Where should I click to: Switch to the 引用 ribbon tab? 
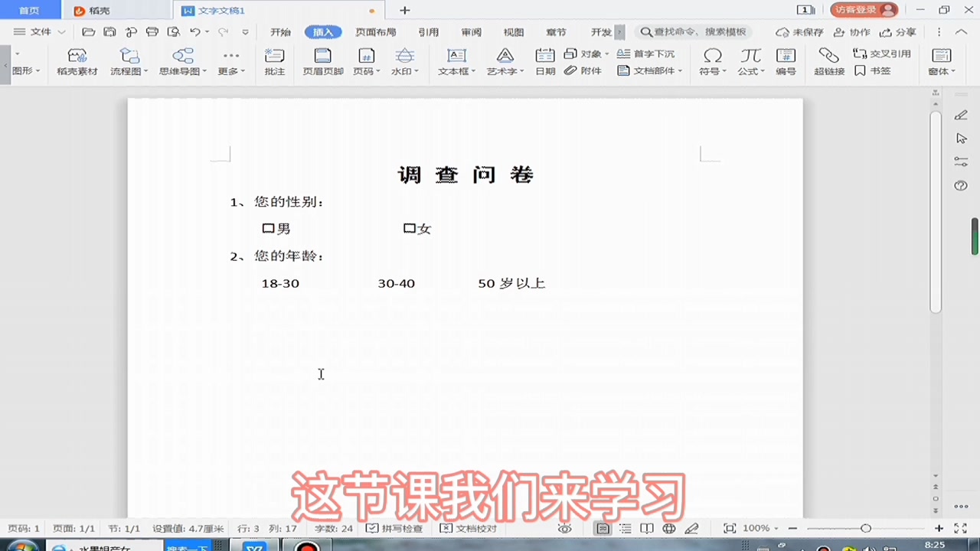(429, 32)
